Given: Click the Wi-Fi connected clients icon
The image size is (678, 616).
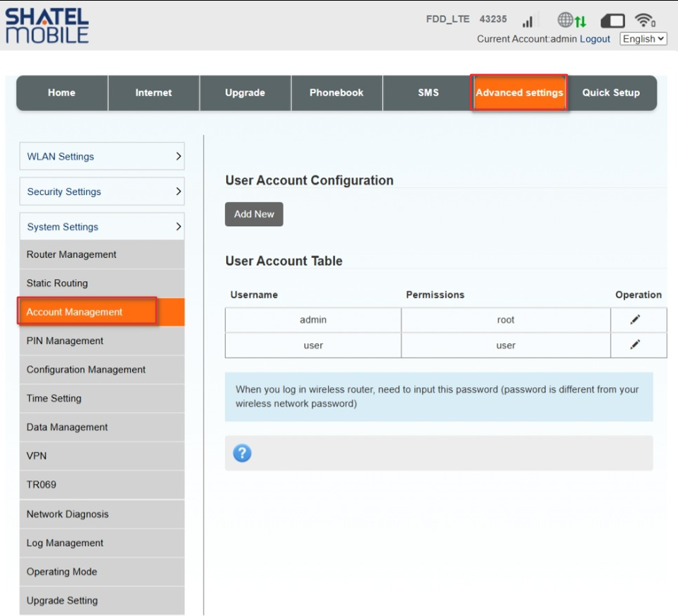Looking at the screenshot, I should 645,20.
